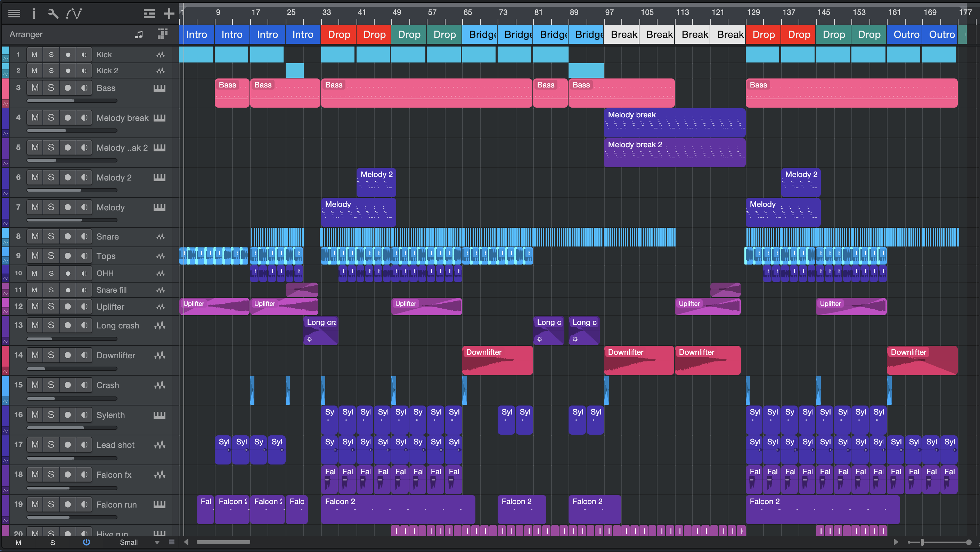Click the waveform icon on Kick track
The height and width of the screenshot is (552, 980).
(x=160, y=55)
